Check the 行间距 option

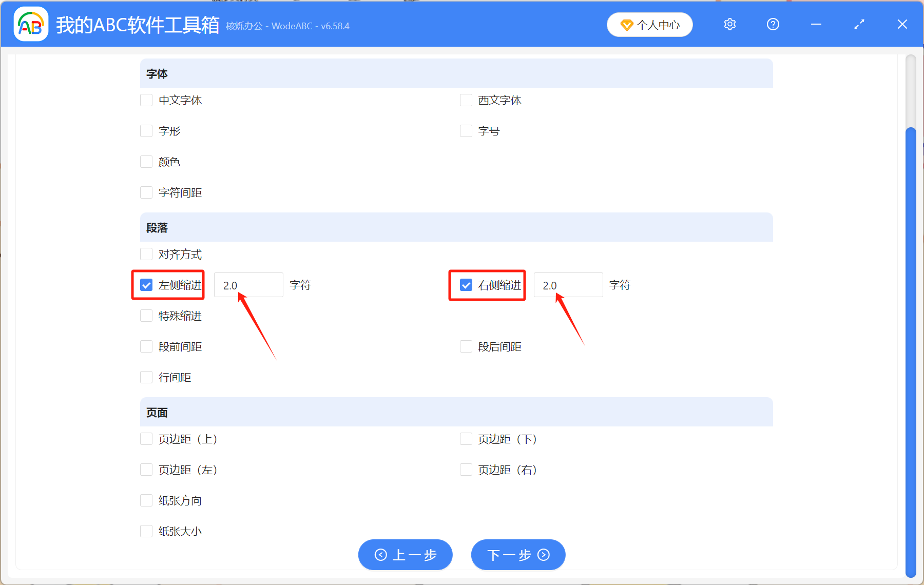(146, 377)
